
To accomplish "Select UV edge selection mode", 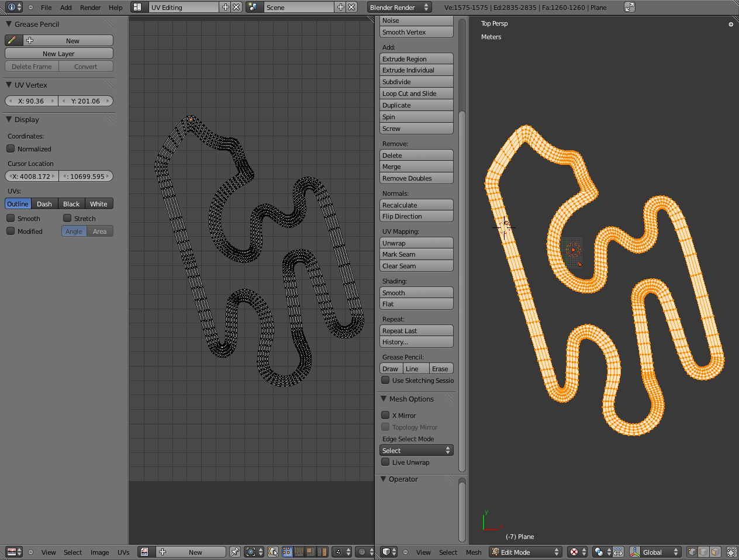I will (299, 552).
